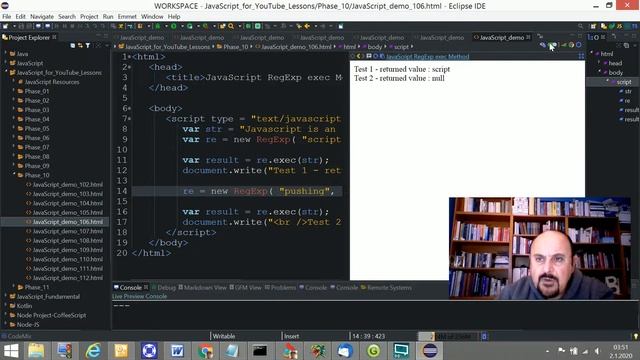Expand the Kotlin project
Screen dimensions: 640x360
[x=6, y=305]
